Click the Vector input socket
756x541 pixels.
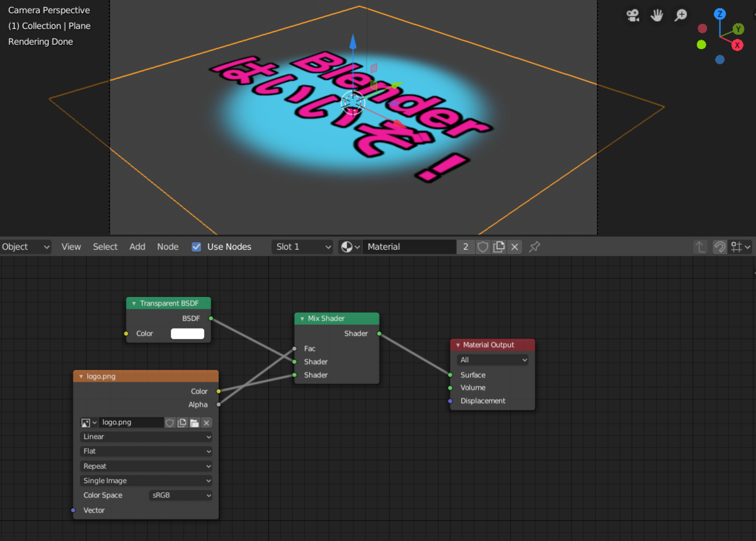pos(73,510)
